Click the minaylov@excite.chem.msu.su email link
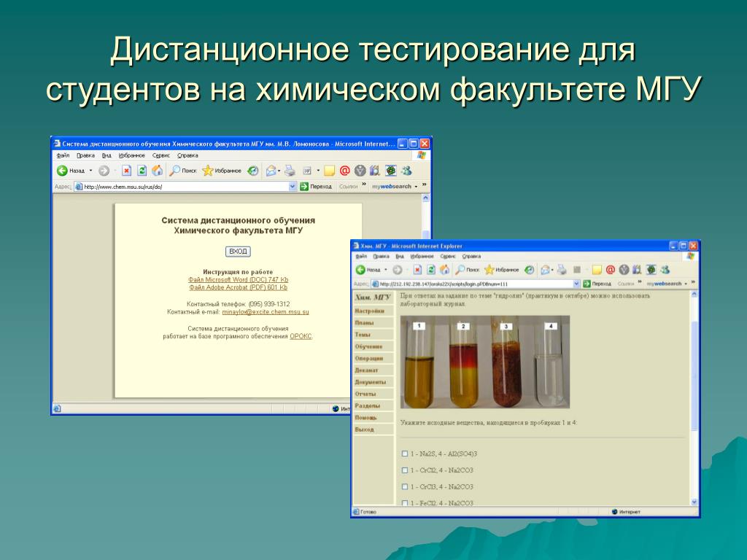 [266, 312]
